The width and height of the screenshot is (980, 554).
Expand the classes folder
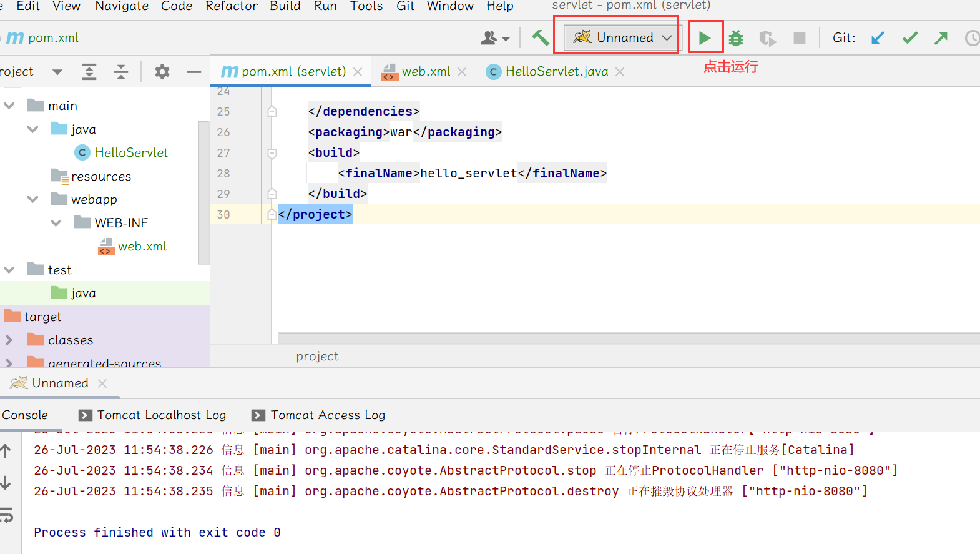(x=9, y=340)
